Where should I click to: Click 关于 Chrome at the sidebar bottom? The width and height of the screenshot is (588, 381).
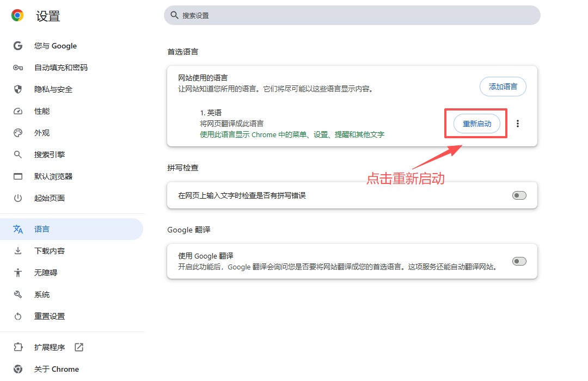tap(56, 368)
